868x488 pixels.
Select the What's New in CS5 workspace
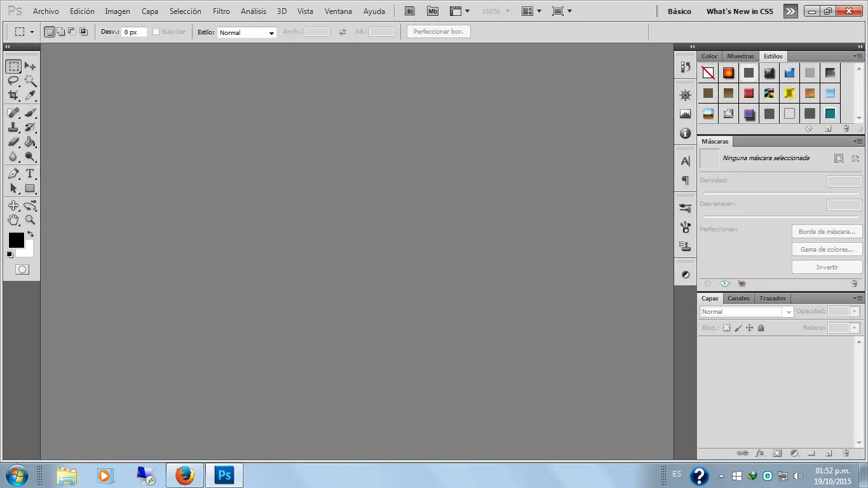pos(740,11)
